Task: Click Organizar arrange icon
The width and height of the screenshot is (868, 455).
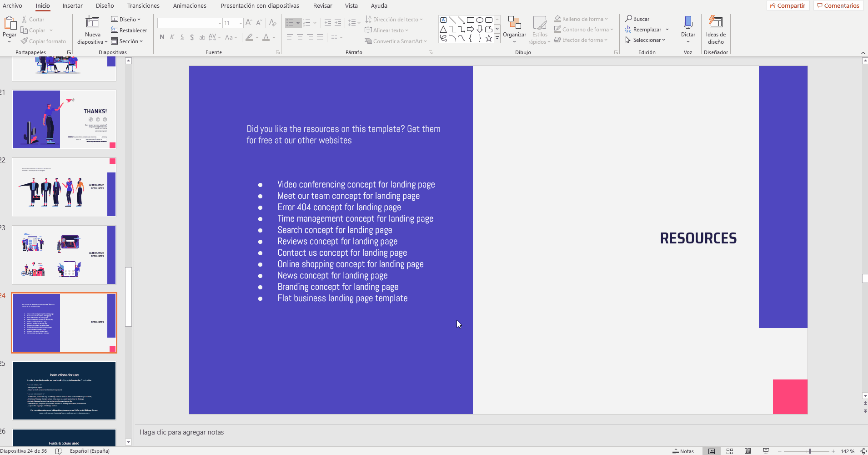Action: tap(514, 23)
